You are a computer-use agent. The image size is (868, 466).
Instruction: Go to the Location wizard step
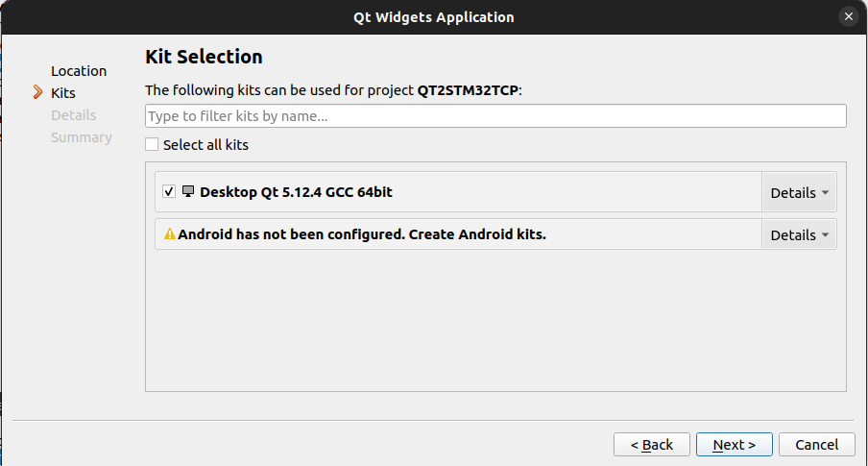pyautogui.click(x=79, y=71)
